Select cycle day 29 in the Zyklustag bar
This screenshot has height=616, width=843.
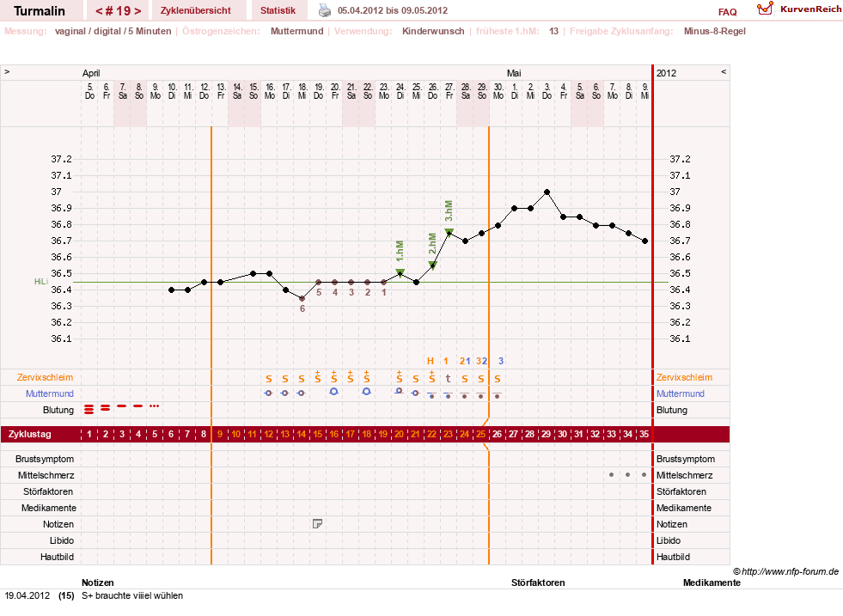coord(547,434)
